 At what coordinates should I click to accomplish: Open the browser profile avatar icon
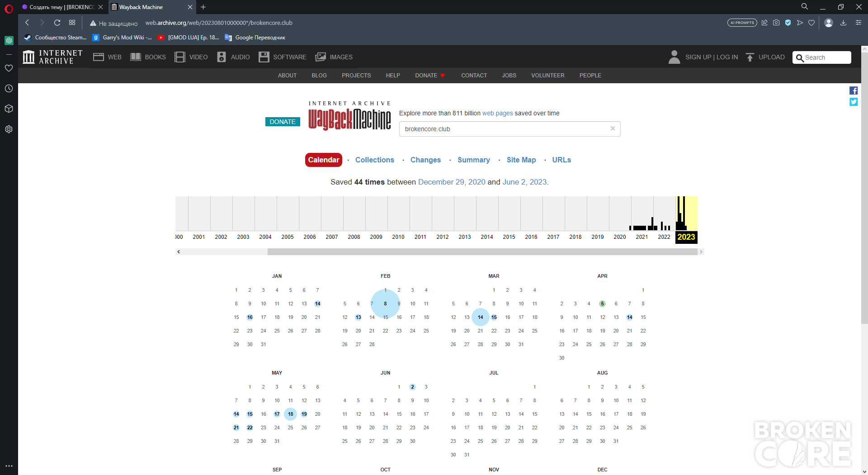829,23
